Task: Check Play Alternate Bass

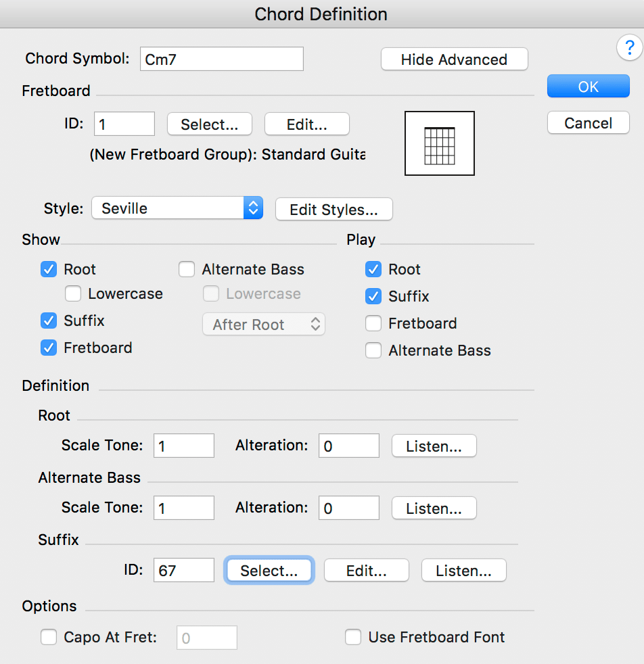Action: click(373, 350)
